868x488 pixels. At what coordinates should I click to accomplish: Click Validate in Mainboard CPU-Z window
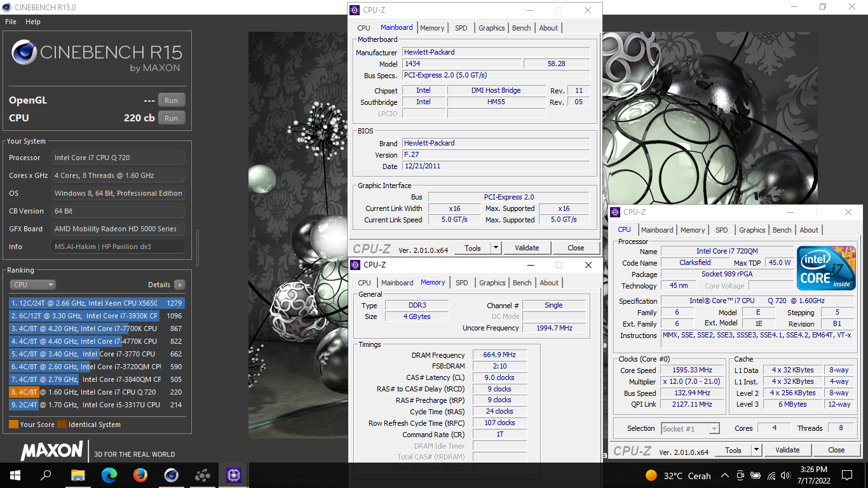(527, 248)
